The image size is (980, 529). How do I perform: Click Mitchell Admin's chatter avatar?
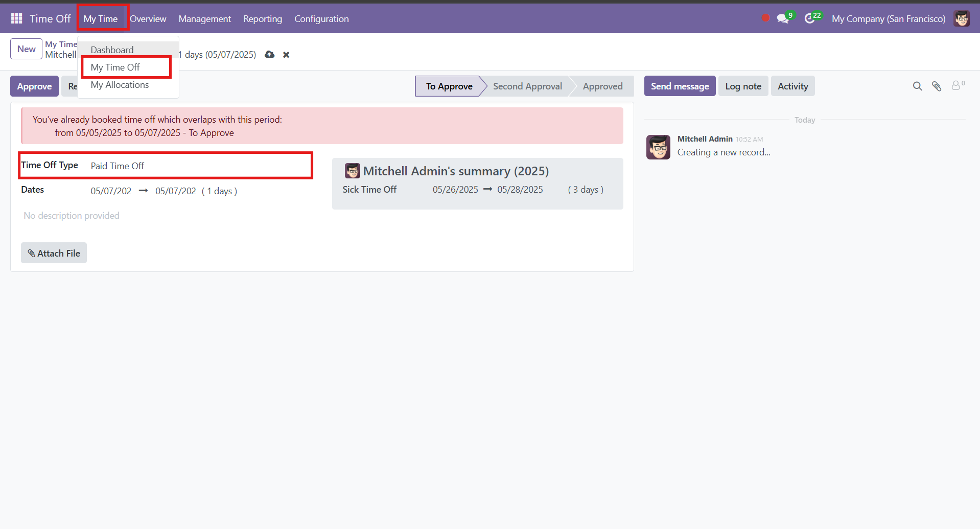(x=658, y=147)
